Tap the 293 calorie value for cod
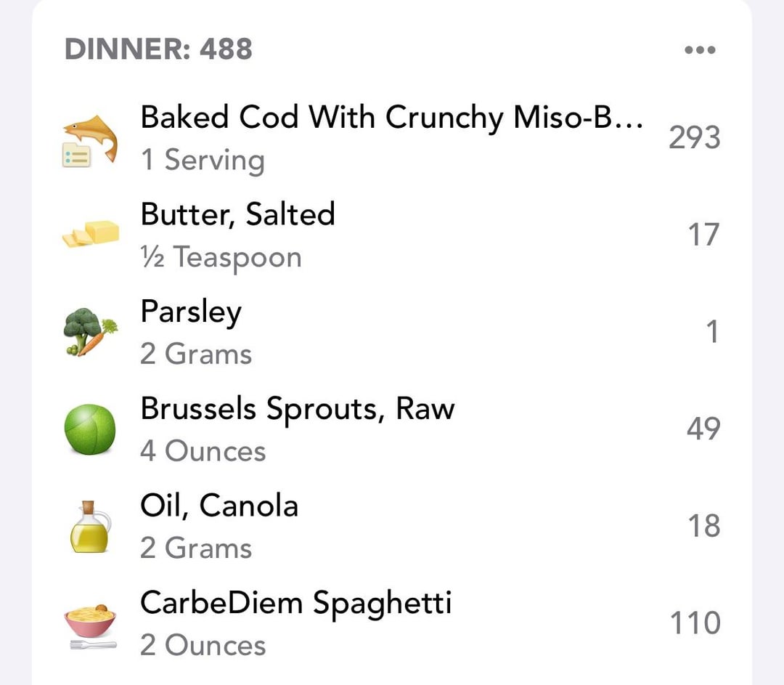 [695, 137]
